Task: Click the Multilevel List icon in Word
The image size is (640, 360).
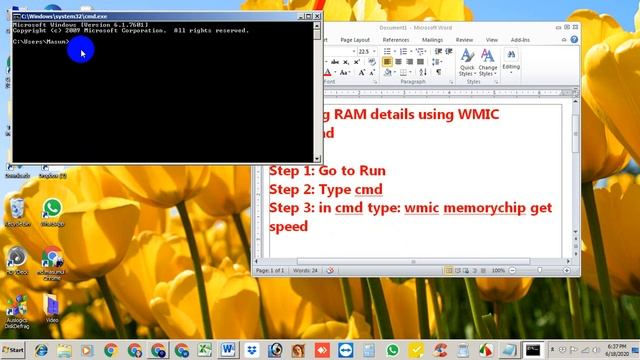Action: (420, 51)
